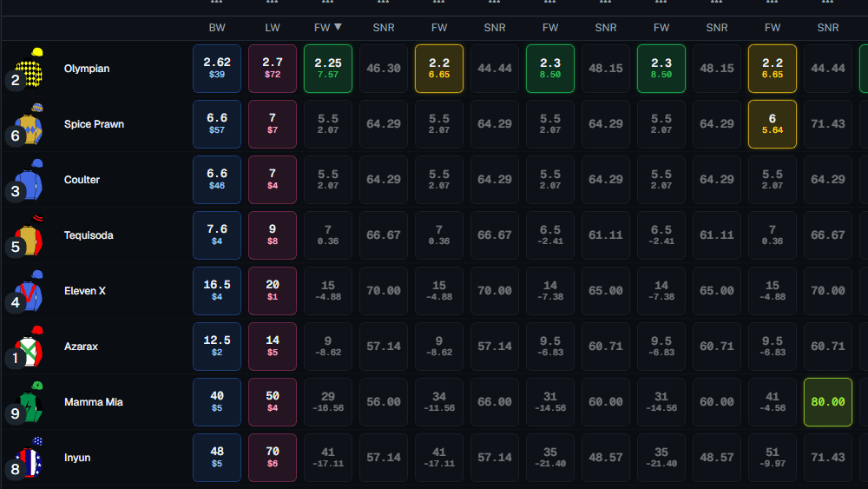Screen dimensions: 868x489
Task: Click Mamma Mia's green jockey silk icon
Action: pyautogui.click(x=30, y=402)
